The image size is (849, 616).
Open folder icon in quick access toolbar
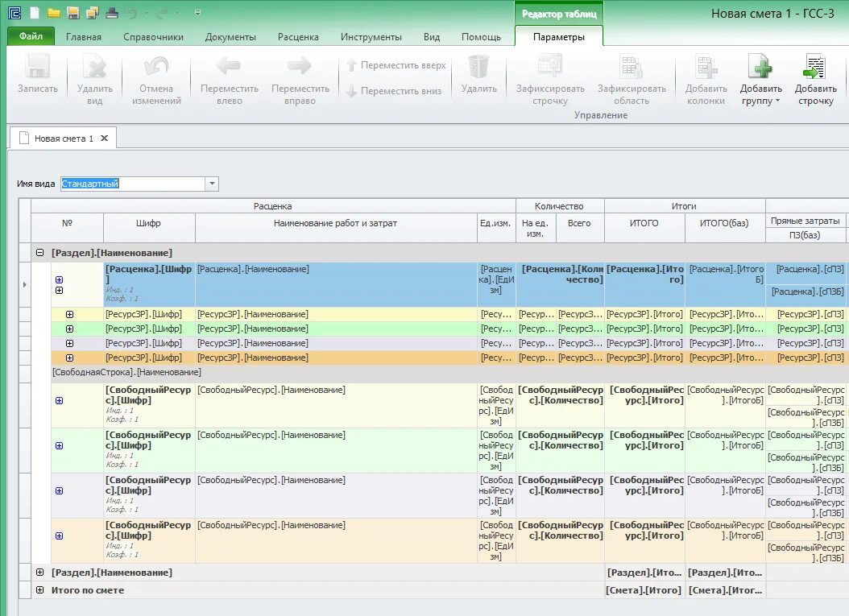54,12
